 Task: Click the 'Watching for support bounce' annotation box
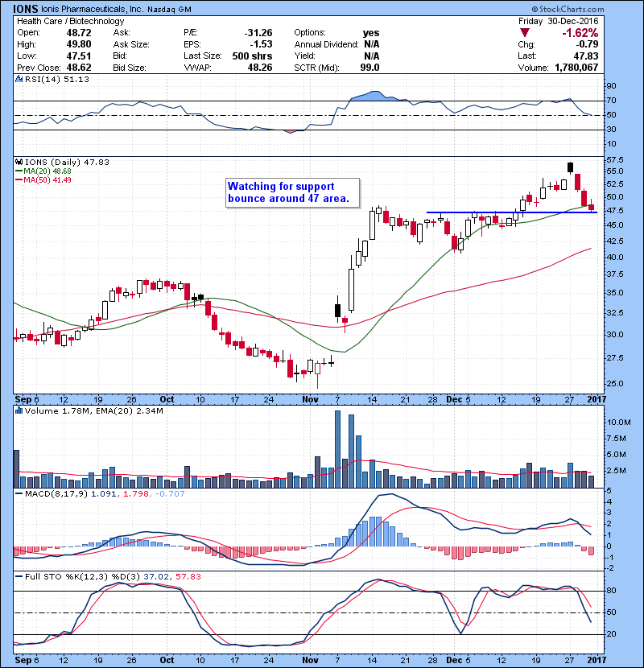pos(292,193)
